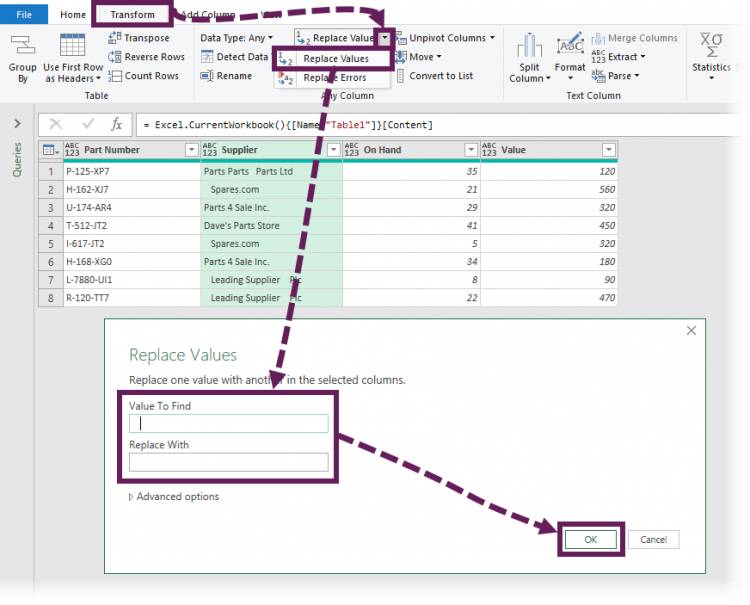Open Value column filter dropdown
Viewport: 750px width, 605px height.
coord(608,150)
